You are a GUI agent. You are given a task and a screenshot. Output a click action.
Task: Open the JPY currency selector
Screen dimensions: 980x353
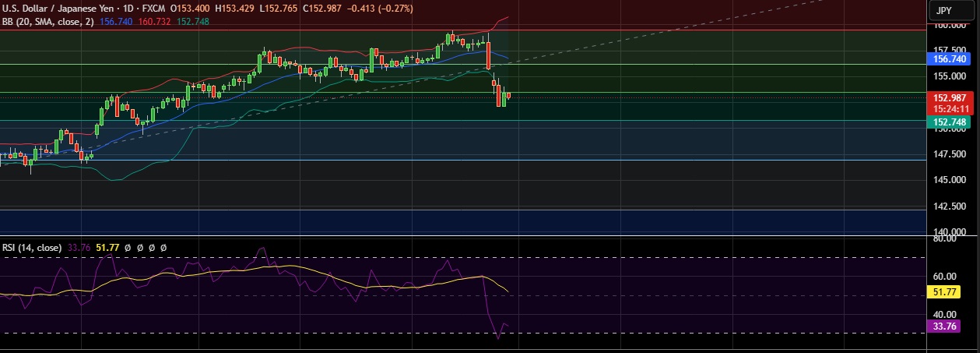click(950, 11)
